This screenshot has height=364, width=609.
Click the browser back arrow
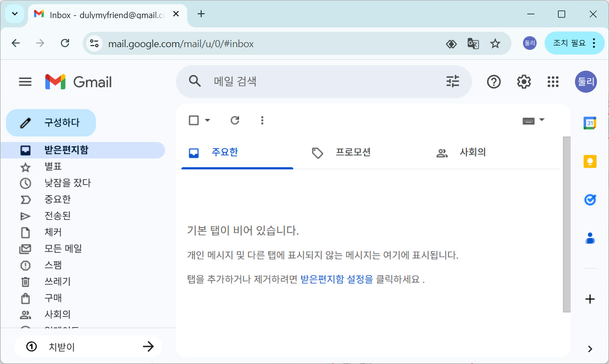click(x=15, y=43)
